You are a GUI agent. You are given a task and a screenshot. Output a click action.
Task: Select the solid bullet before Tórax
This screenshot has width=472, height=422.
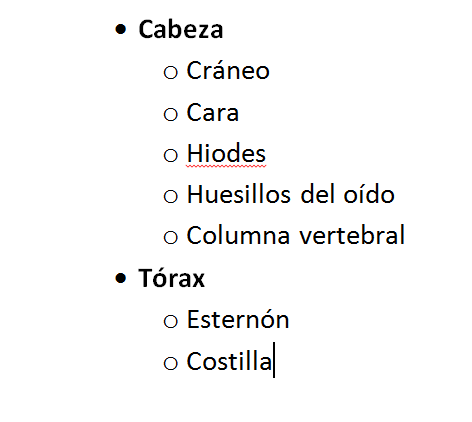[121, 278]
